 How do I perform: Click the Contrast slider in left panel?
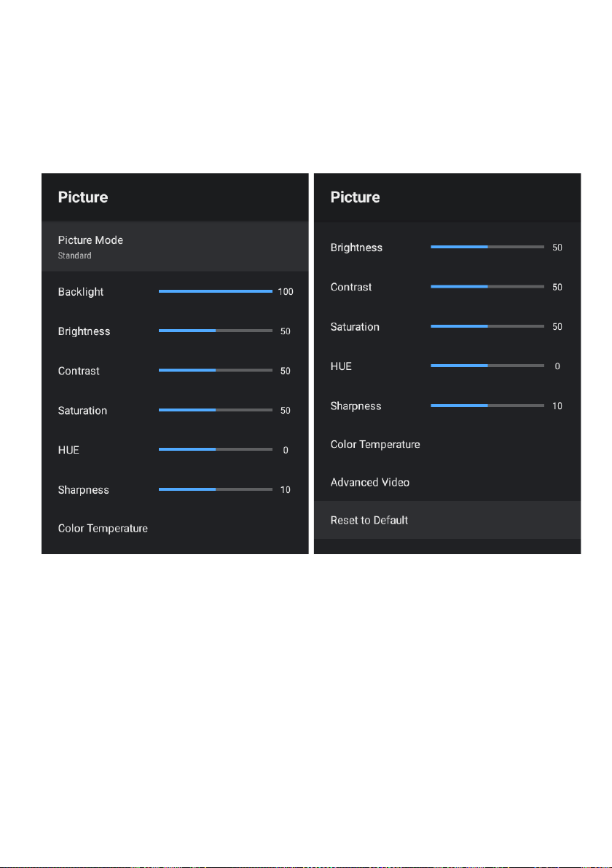click(216, 371)
